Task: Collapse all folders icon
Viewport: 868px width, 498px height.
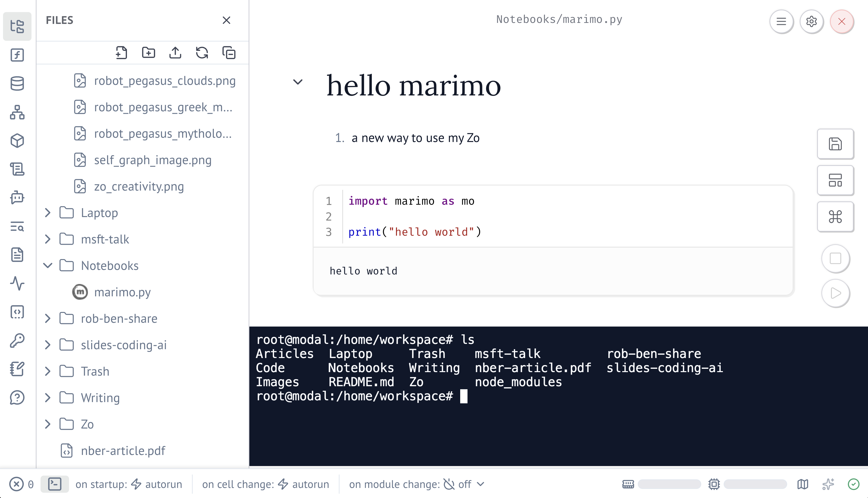Action: coord(229,53)
